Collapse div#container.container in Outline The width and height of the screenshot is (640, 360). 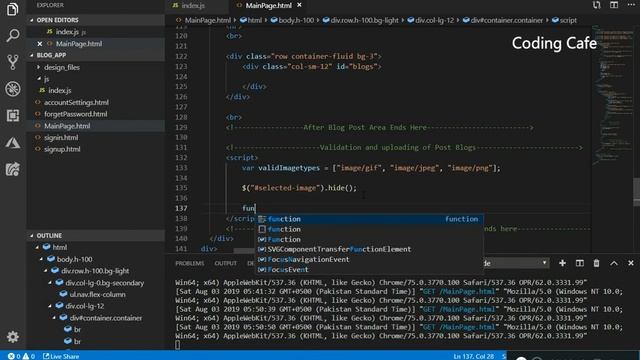pyautogui.click(x=54, y=318)
